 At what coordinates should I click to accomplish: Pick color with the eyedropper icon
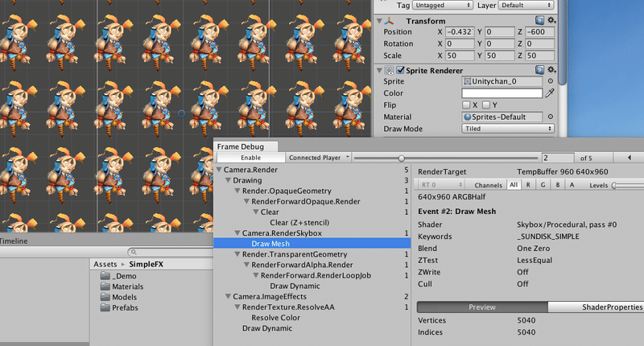[x=550, y=93]
